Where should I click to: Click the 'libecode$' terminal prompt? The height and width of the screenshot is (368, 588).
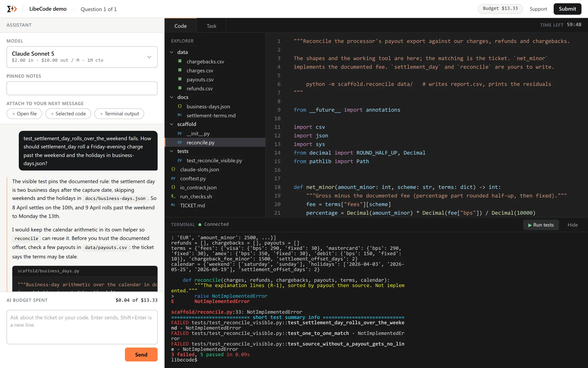184,360
